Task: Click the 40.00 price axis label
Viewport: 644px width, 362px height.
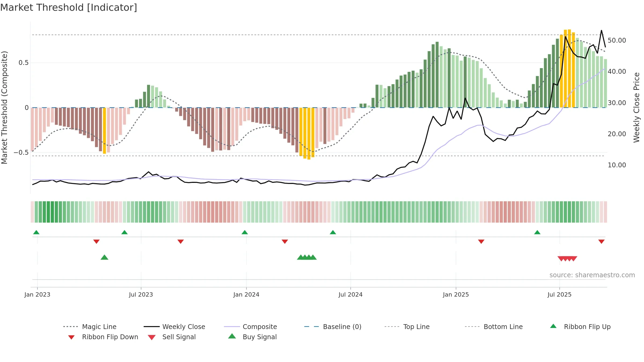Action: [617, 71]
